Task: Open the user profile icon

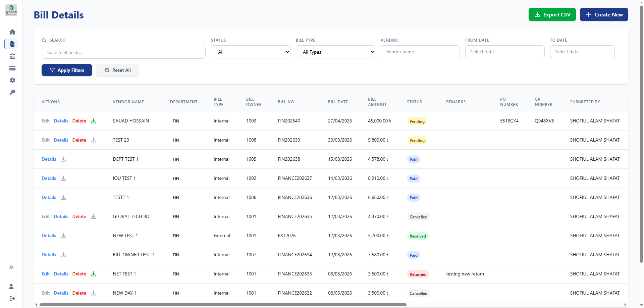Action: [11, 287]
